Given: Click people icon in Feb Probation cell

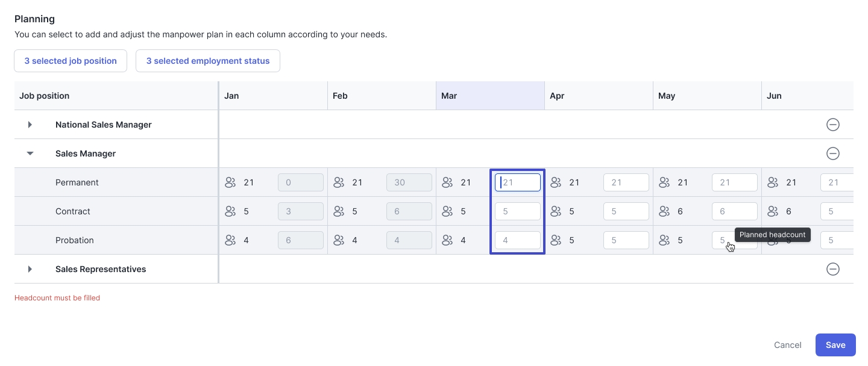Looking at the screenshot, I should pyautogui.click(x=339, y=240).
